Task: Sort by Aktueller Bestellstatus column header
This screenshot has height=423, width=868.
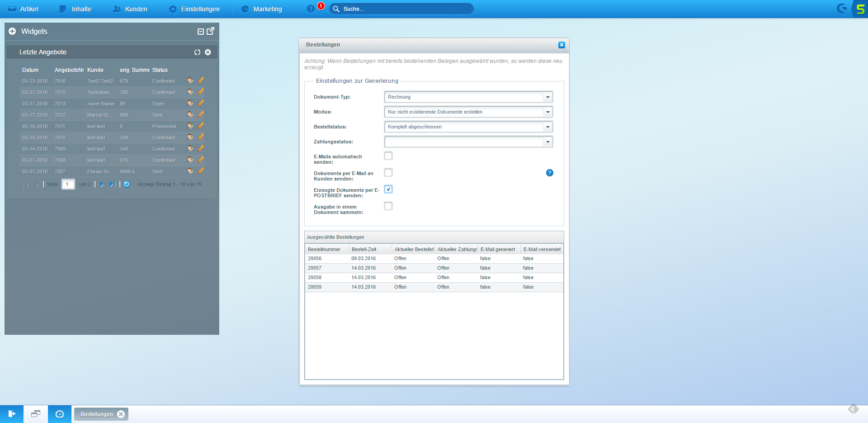Action: click(x=413, y=249)
